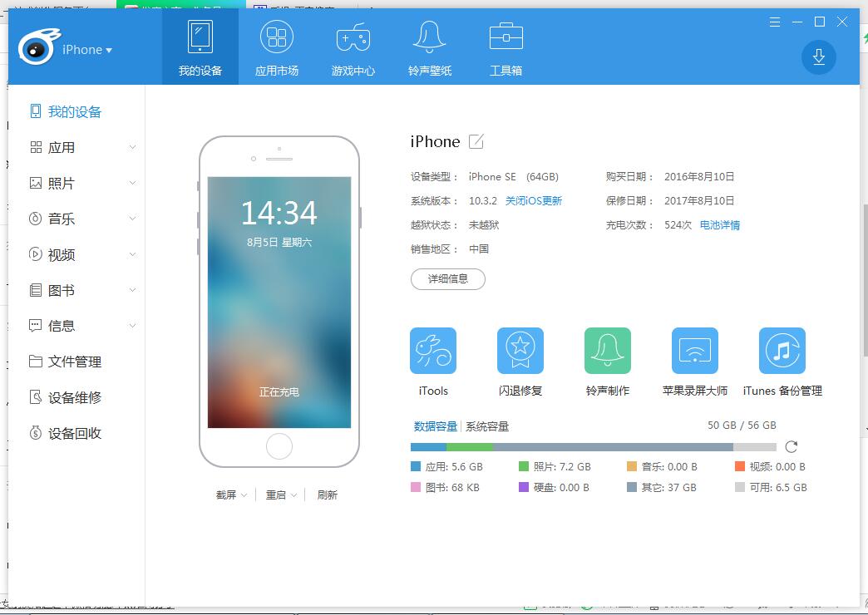This screenshot has height=615, width=868.
Task: Open the 铃声制作 ringtone maker
Action: [x=607, y=349]
